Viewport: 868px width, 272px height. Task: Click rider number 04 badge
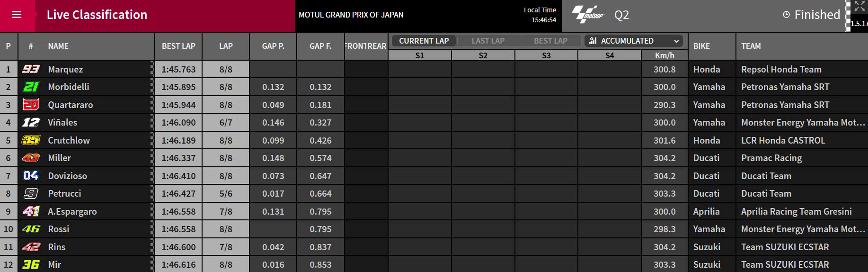pos(31,176)
